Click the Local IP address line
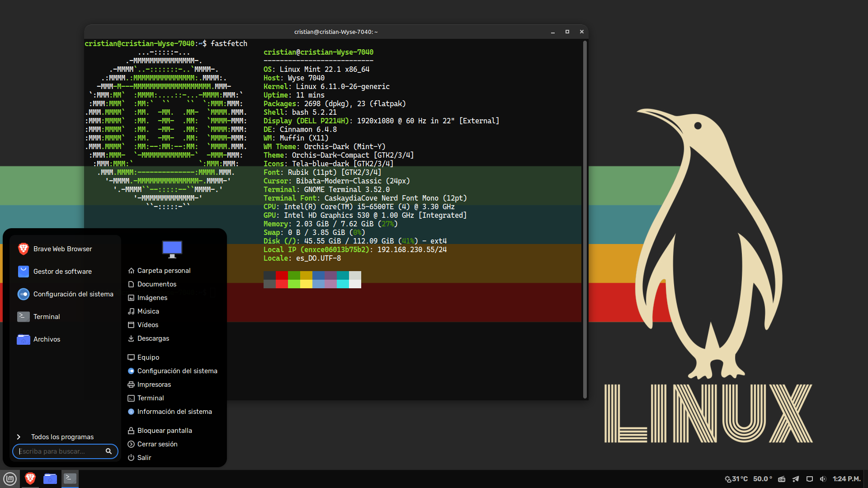Image resolution: width=868 pixels, height=488 pixels. [x=355, y=250]
